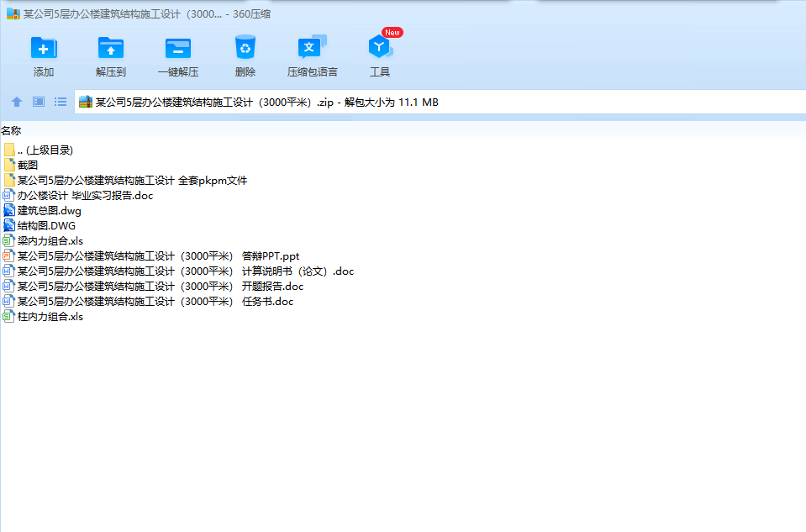Click the New badge on 工具
The image size is (806, 532).
[x=392, y=33]
